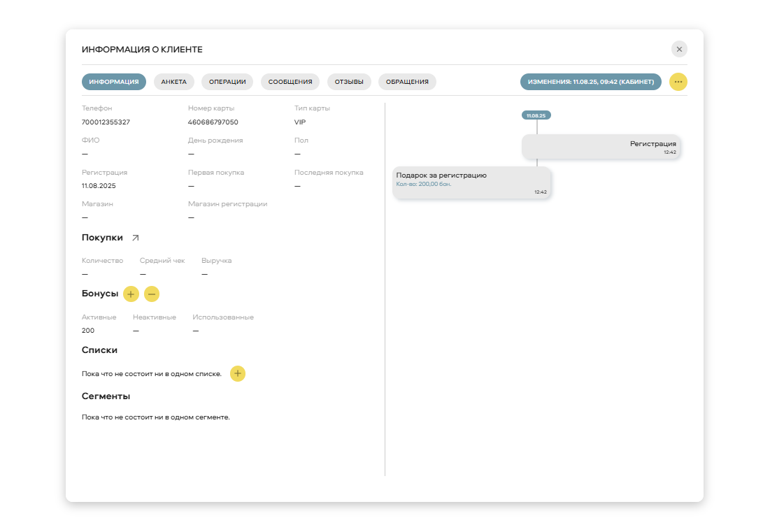Image resolution: width=770 pixels, height=532 pixels.
Task: Click the Бонусы section heading
Action: tap(100, 294)
